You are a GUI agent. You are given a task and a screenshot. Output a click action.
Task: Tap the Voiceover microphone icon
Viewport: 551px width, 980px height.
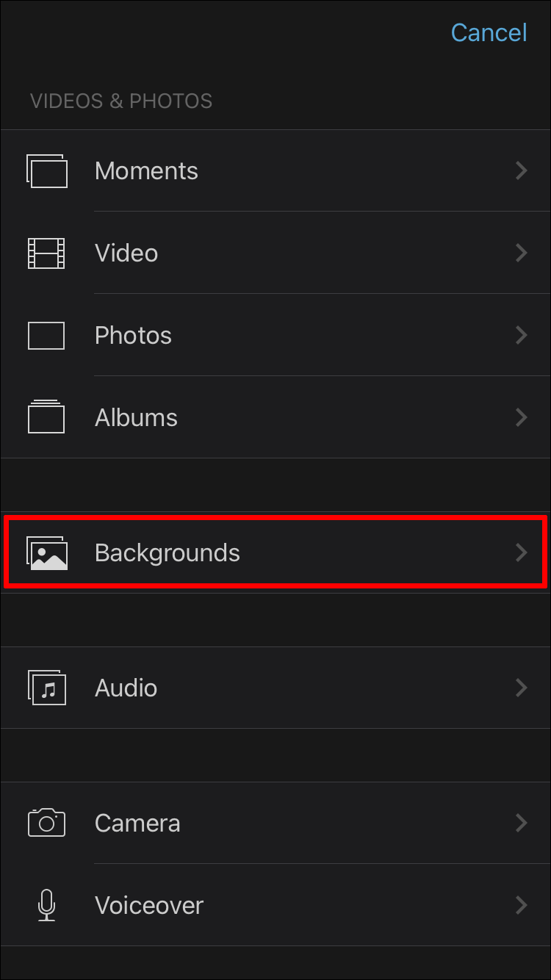tap(46, 905)
